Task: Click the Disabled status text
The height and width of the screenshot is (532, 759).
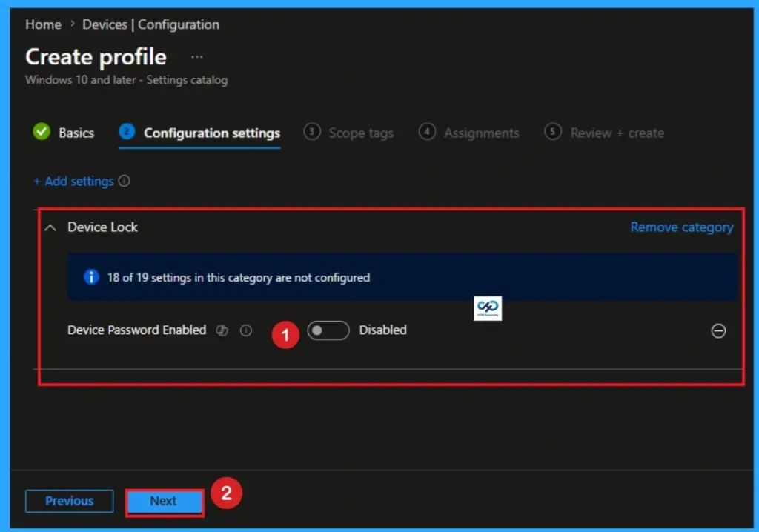Action: [x=383, y=330]
